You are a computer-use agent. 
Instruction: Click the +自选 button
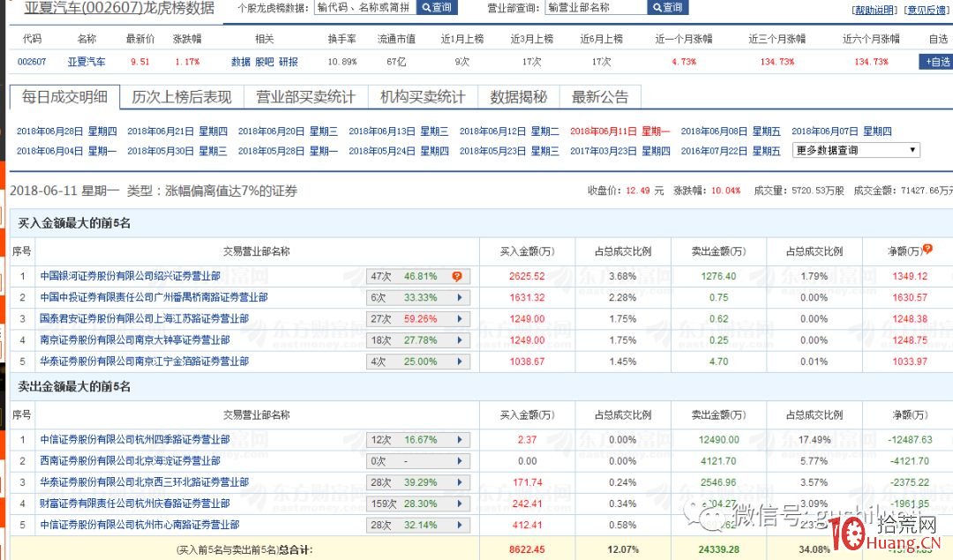pyautogui.click(x=936, y=62)
